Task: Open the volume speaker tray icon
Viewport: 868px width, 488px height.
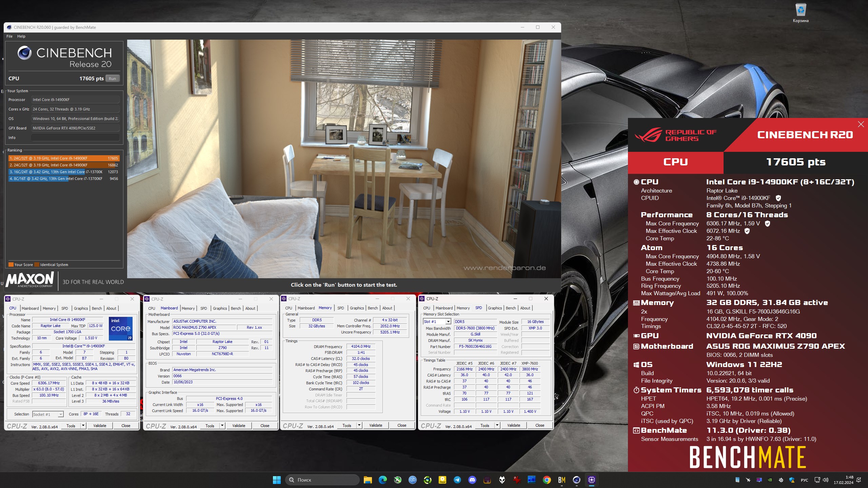Action: 826,480
